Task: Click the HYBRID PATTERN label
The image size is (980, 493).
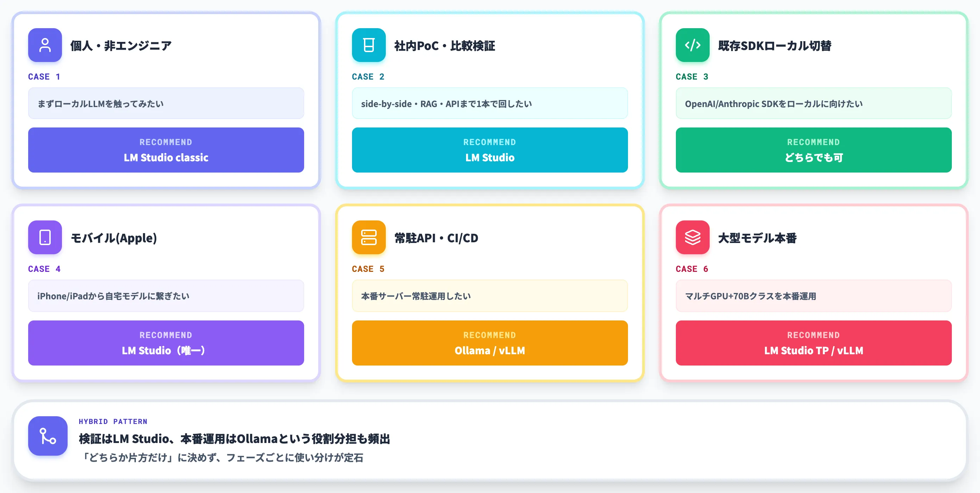Action: click(113, 422)
